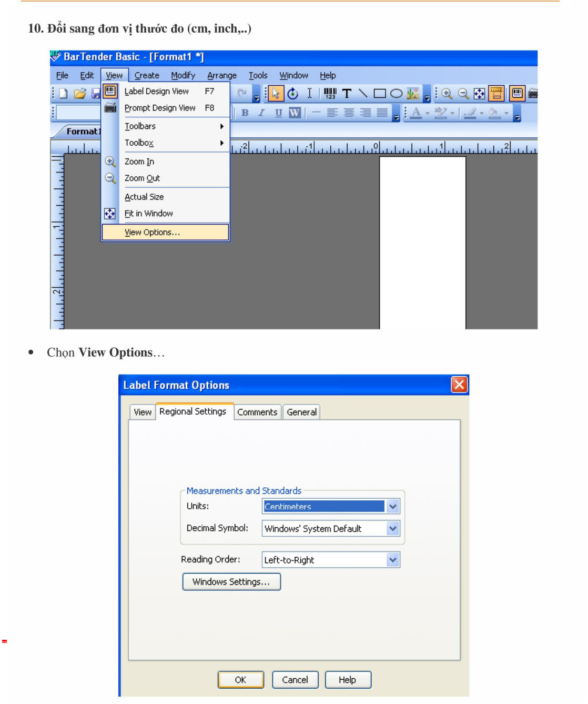
Task: Select the Barcode tool
Action: 330,94
